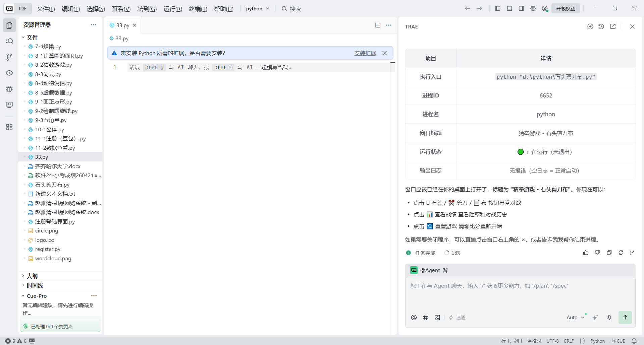Open the 终端(T) menu
The width and height of the screenshot is (644, 345).
[x=198, y=9]
